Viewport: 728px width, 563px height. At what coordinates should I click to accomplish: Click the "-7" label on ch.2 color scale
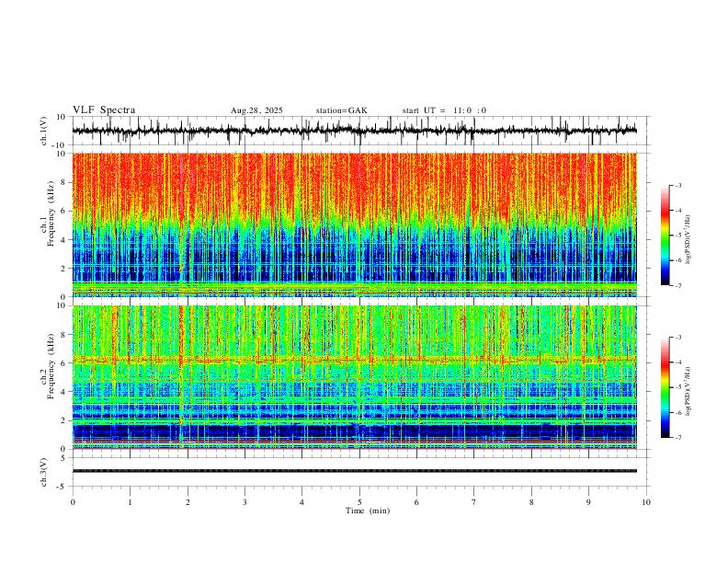tap(677, 437)
